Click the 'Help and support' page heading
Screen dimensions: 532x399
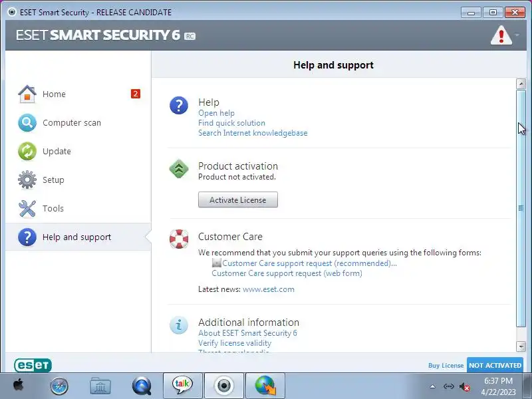tap(333, 65)
